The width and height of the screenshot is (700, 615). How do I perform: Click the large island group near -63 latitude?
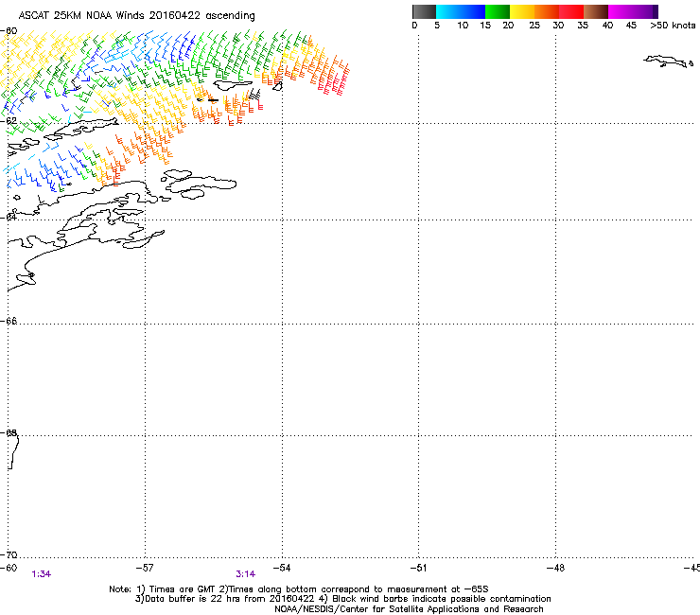coord(199,184)
